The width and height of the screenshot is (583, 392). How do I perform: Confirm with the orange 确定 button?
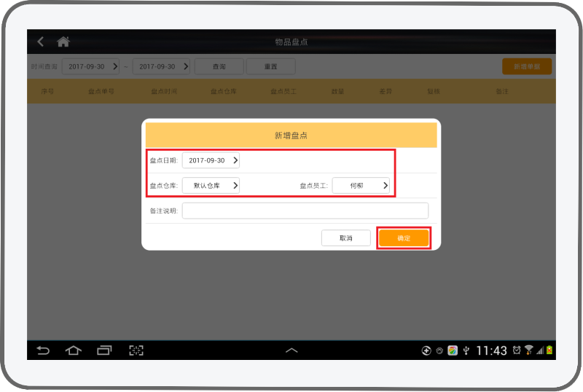click(x=404, y=238)
